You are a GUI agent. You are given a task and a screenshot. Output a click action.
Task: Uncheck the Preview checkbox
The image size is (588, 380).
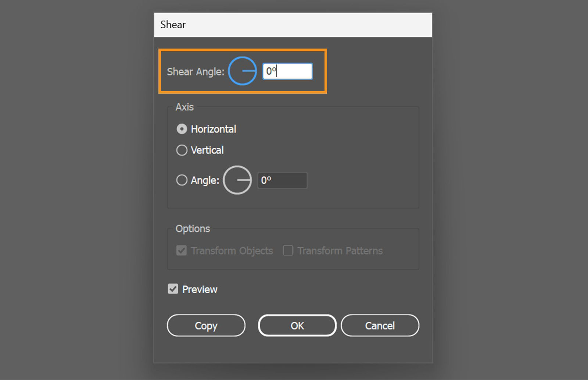[173, 289]
